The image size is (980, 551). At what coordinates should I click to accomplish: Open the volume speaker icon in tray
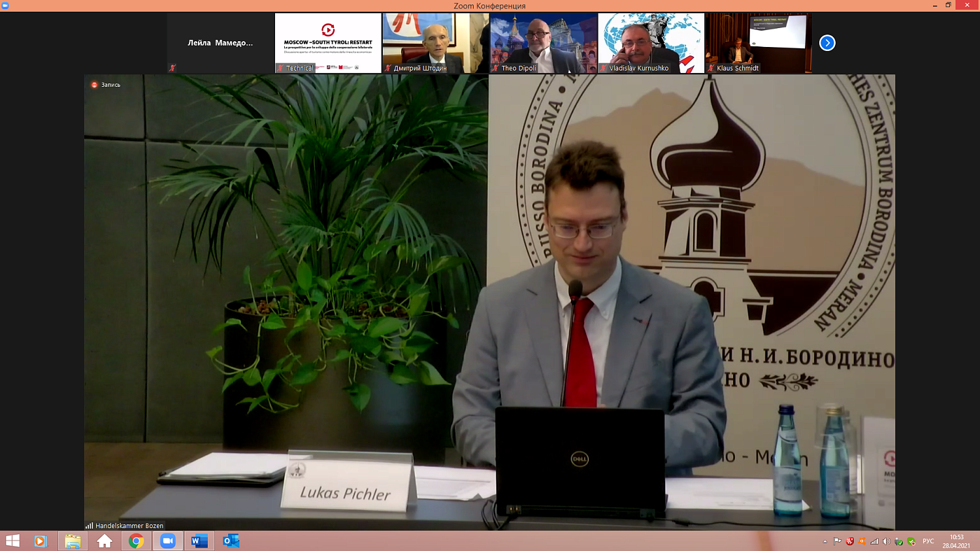887,541
